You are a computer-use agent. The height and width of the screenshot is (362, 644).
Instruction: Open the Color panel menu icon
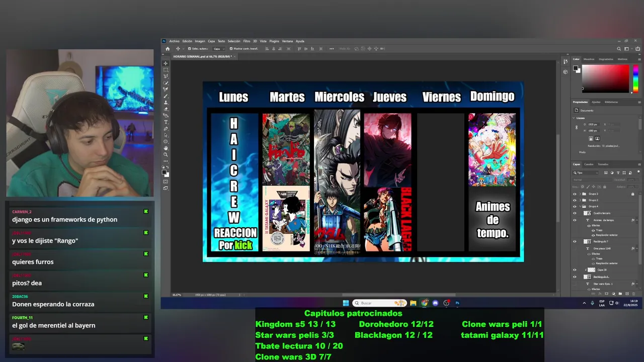639,59
